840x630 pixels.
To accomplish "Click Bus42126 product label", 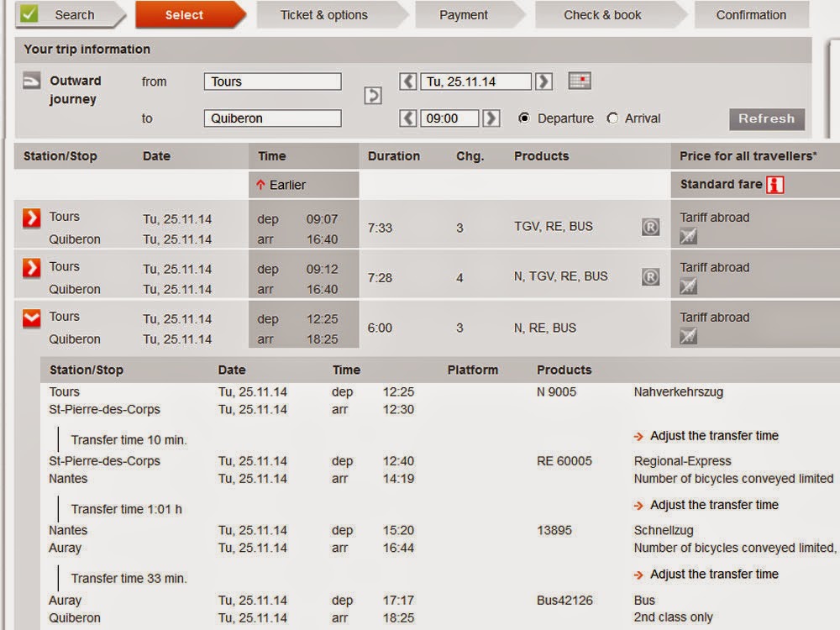I will coord(564,601).
